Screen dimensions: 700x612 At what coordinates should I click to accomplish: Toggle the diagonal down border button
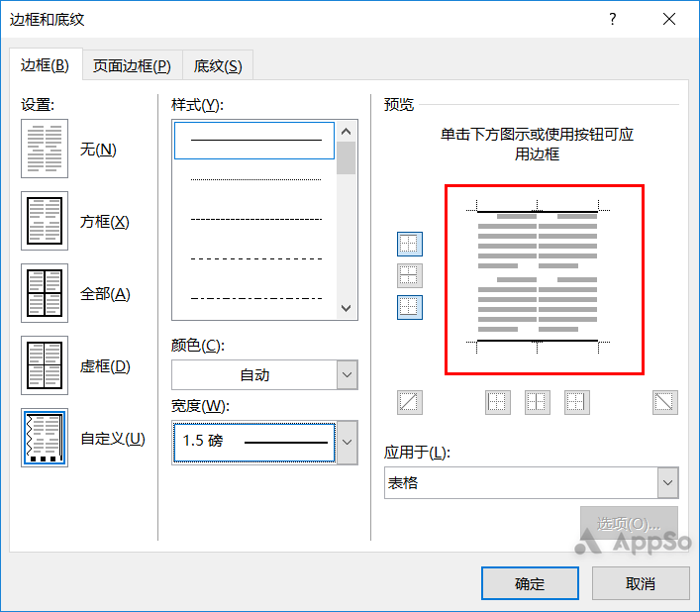coord(664,402)
